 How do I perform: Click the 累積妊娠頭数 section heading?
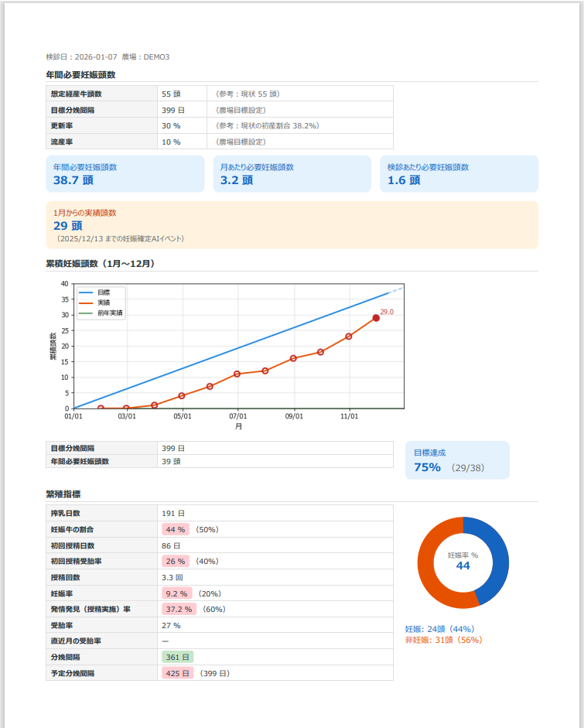tap(101, 264)
